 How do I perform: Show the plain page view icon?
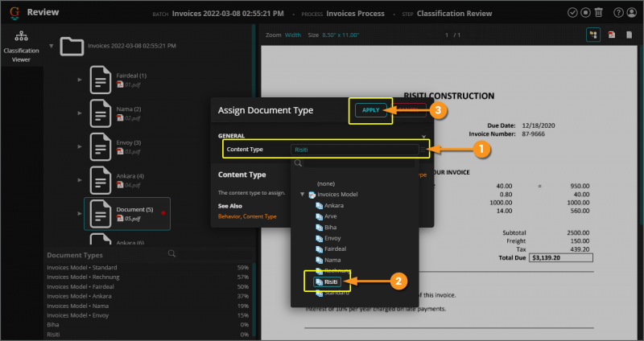pos(630,35)
